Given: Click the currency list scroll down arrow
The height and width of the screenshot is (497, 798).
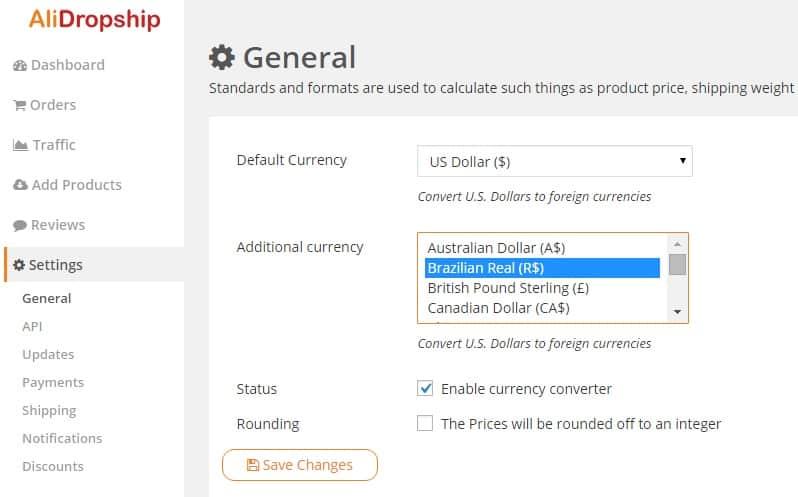Looking at the screenshot, I should click(677, 312).
